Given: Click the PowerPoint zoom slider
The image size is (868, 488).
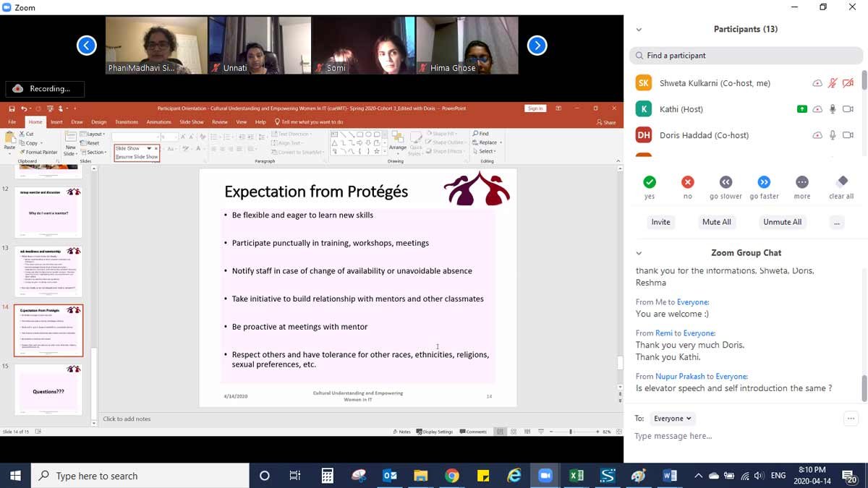Looking at the screenshot, I should coord(571,432).
